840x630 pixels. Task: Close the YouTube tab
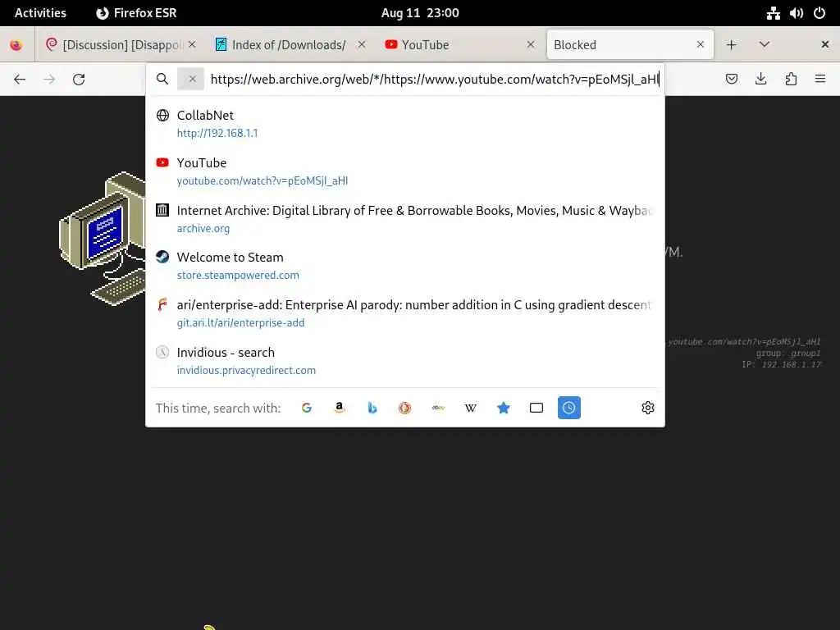[x=531, y=44]
